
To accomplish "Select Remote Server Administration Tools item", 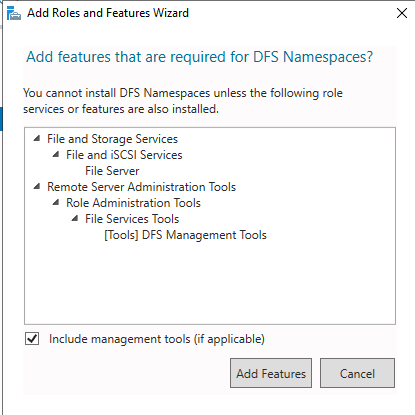I will 141,187.
